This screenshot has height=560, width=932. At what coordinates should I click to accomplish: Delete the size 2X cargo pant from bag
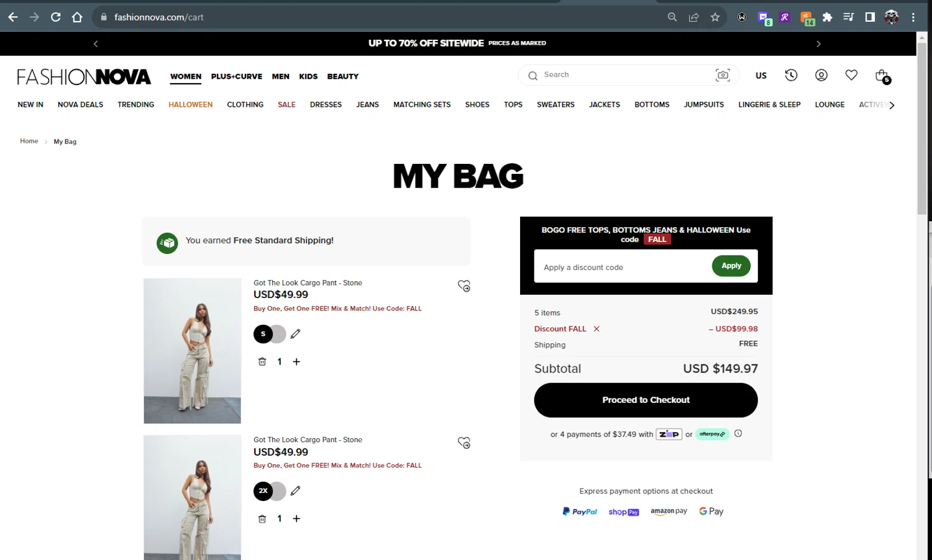tap(262, 519)
